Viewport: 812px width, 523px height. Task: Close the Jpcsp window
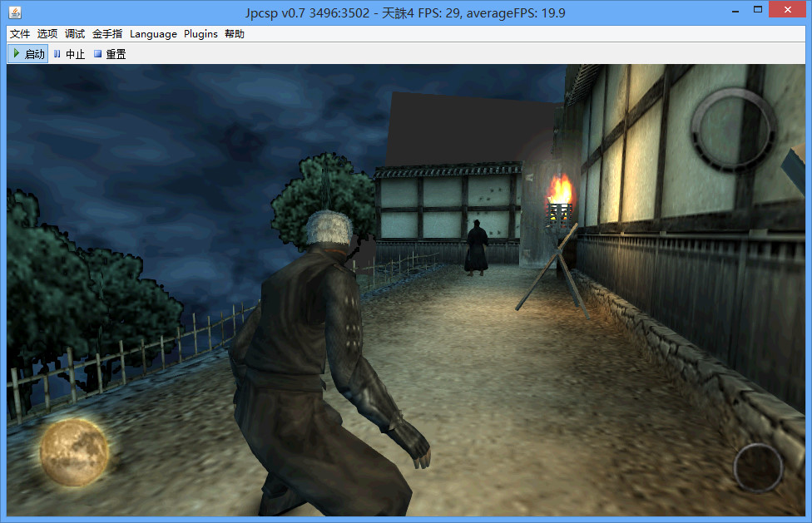(x=787, y=10)
